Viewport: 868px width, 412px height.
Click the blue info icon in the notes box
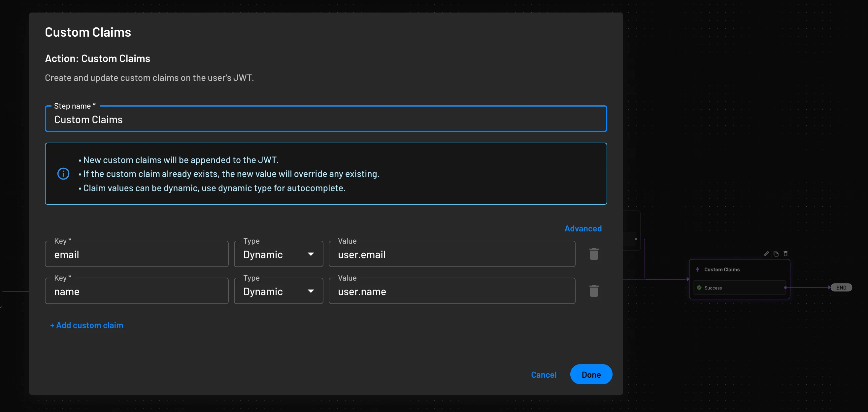(63, 174)
